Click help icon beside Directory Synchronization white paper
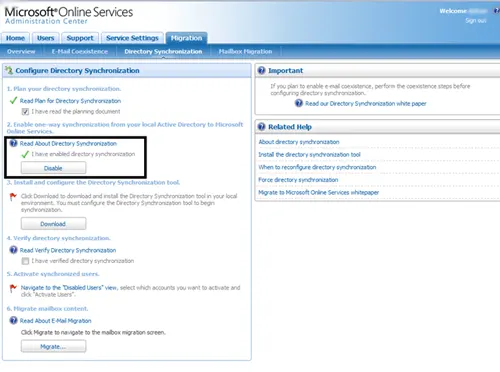The height and width of the screenshot is (372, 500). coord(299,103)
